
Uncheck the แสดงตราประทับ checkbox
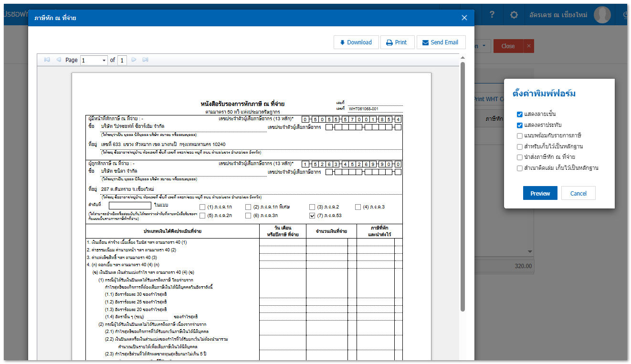coord(519,125)
